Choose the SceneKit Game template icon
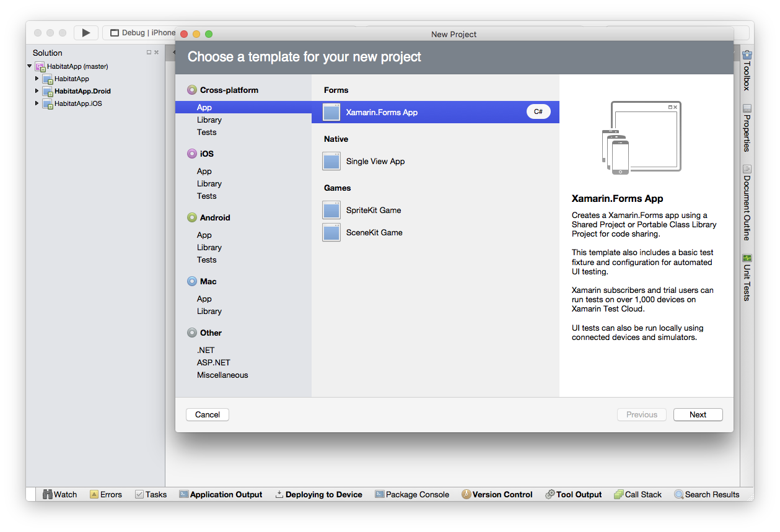This screenshot has width=780, height=532. pyautogui.click(x=331, y=233)
